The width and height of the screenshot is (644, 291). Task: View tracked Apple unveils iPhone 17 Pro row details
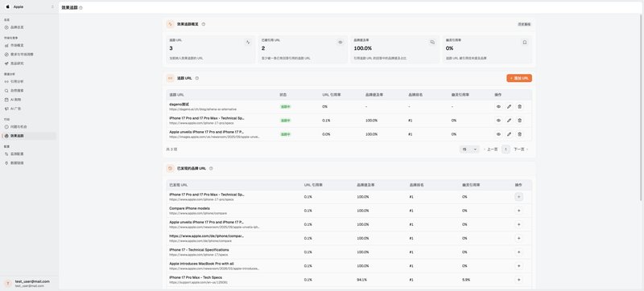(498, 134)
